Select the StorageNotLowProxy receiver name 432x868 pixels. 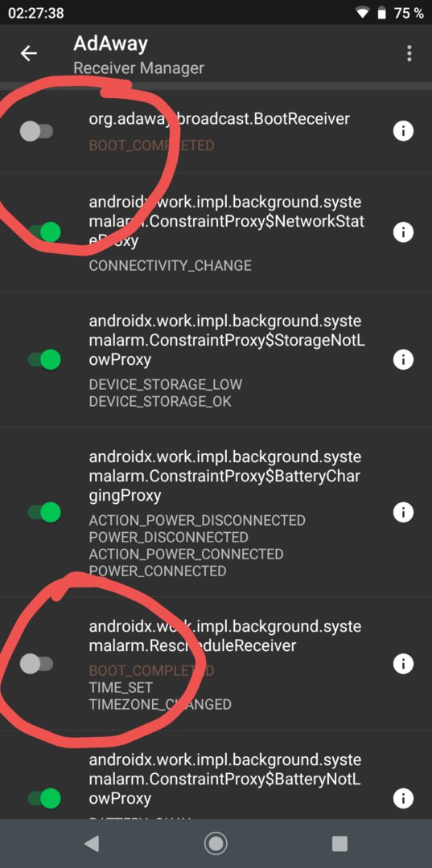point(227,341)
